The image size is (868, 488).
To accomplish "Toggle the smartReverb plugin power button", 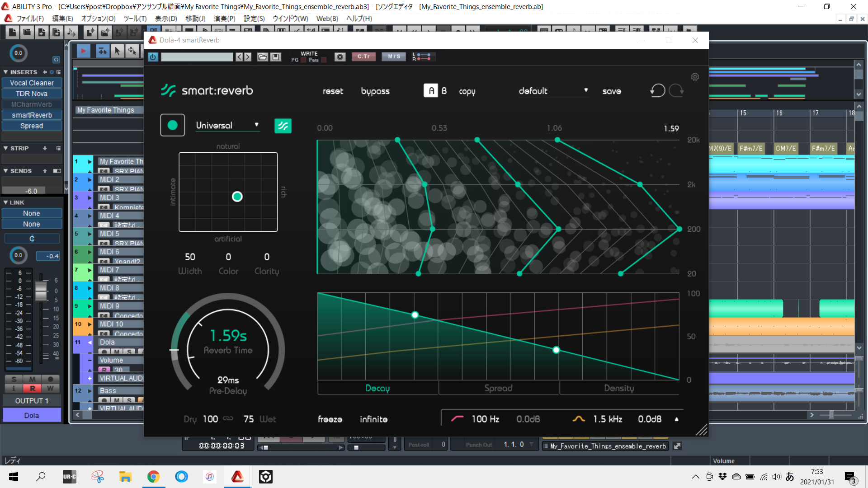I will (x=153, y=57).
